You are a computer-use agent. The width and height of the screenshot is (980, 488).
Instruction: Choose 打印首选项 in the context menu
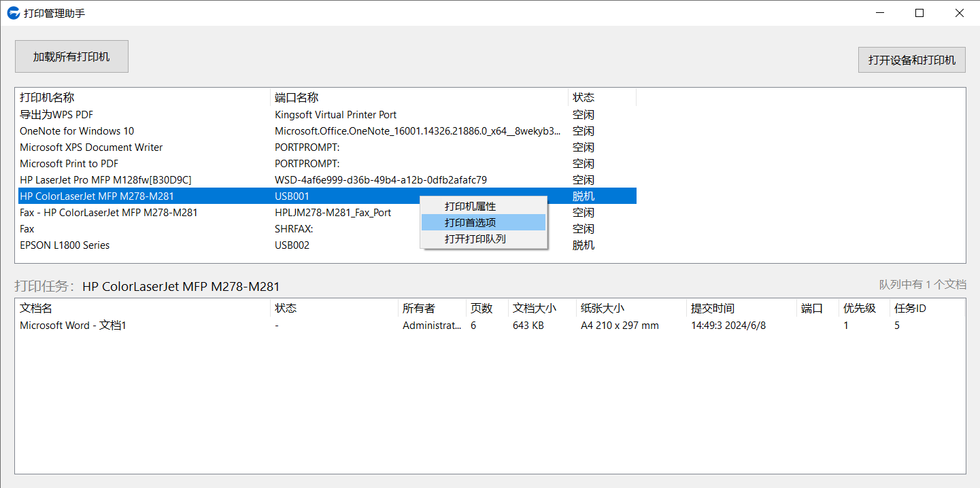(x=484, y=222)
